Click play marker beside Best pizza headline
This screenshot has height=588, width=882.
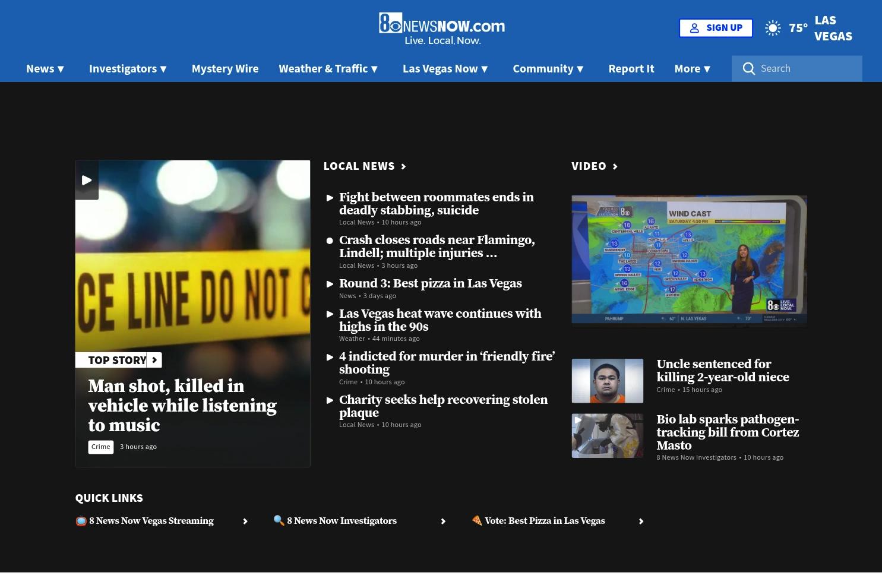tap(330, 284)
